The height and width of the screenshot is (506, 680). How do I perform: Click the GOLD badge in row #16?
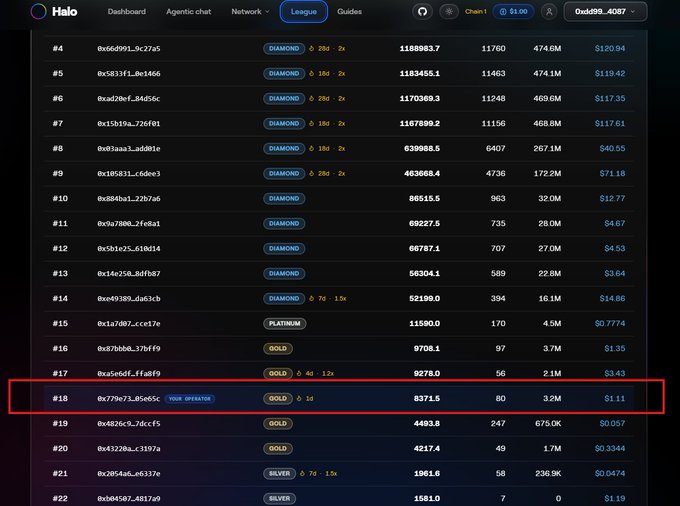[278, 349]
